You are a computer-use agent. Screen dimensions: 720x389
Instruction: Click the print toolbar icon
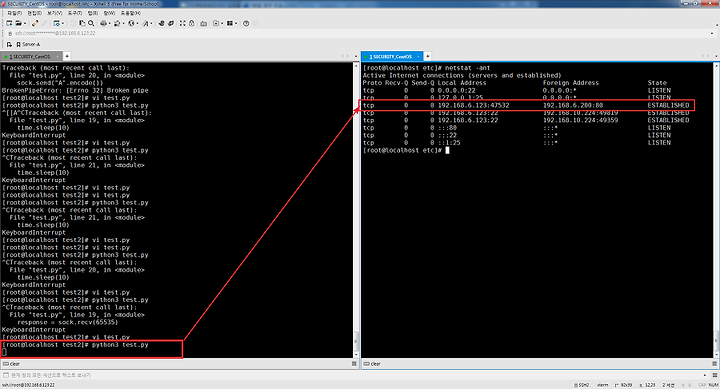[103, 23]
